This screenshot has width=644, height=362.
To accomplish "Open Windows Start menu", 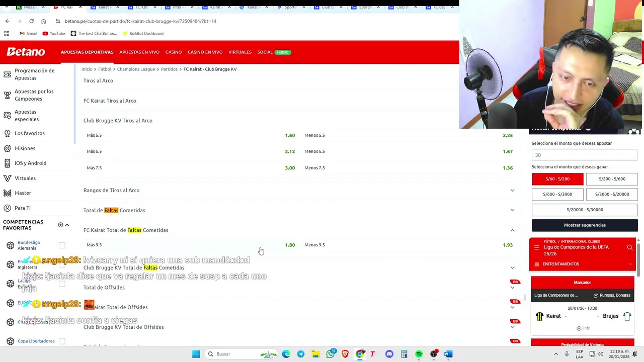I will [x=196, y=354].
